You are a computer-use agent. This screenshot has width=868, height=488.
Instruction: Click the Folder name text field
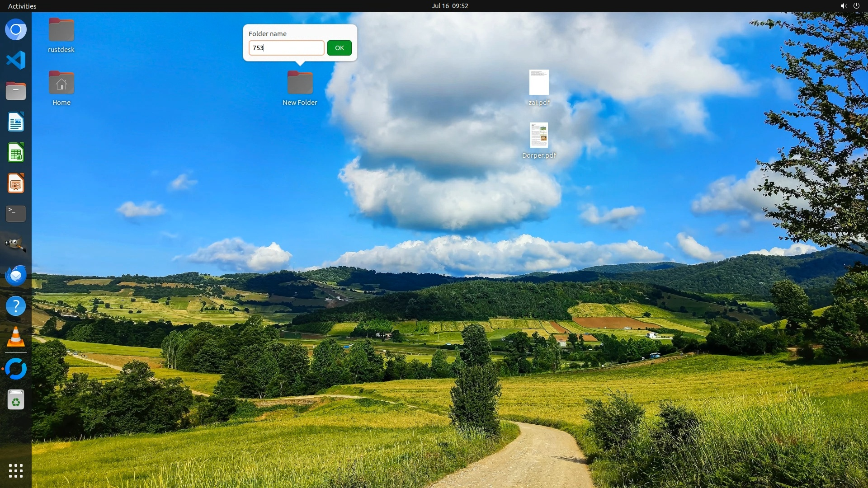(x=286, y=48)
